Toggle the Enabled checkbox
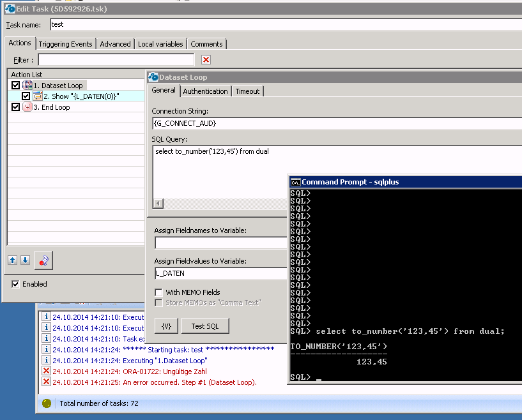522x420 pixels. point(15,284)
